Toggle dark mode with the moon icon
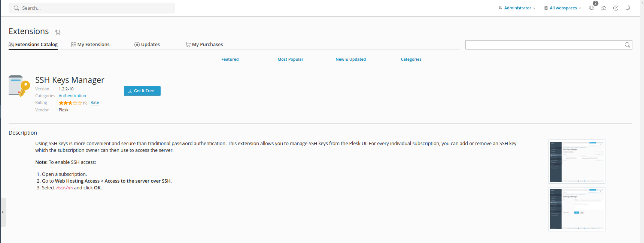The image size is (644, 243). click(628, 8)
